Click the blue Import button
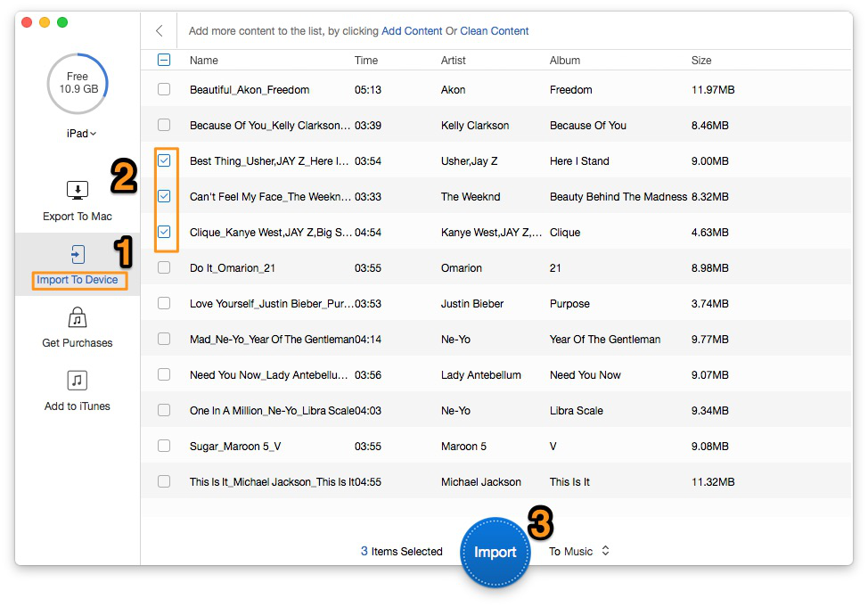Viewport: 868px width, 607px height. (x=495, y=552)
